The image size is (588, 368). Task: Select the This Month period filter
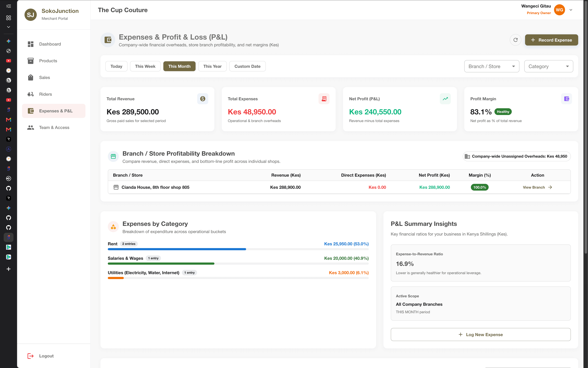pyautogui.click(x=179, y=66)
